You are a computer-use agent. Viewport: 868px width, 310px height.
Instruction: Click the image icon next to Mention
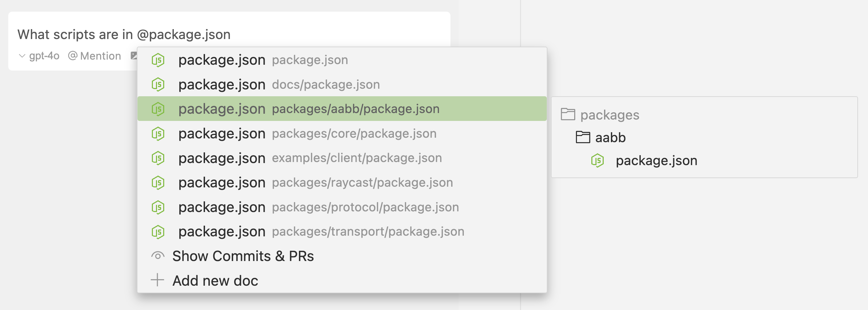(134, 55)
